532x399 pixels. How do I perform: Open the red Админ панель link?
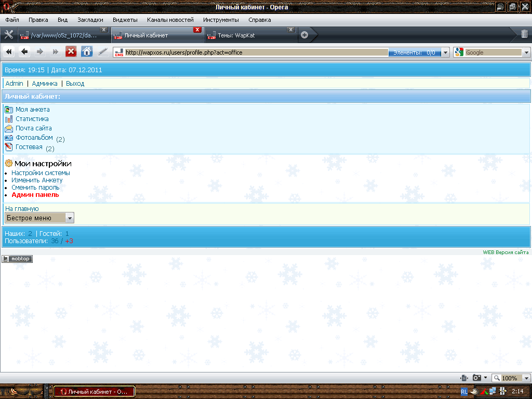[35, 195]
